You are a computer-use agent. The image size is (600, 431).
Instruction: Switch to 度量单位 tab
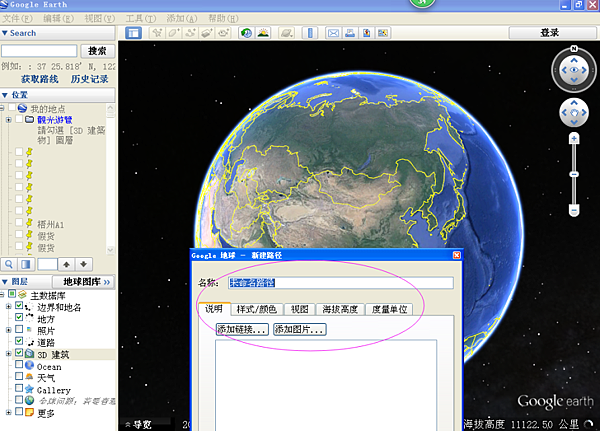click(389, 309)
